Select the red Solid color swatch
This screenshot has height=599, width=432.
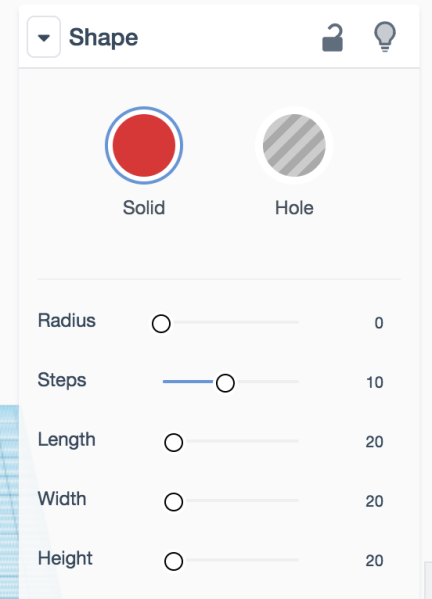click(x=144, y=145)
